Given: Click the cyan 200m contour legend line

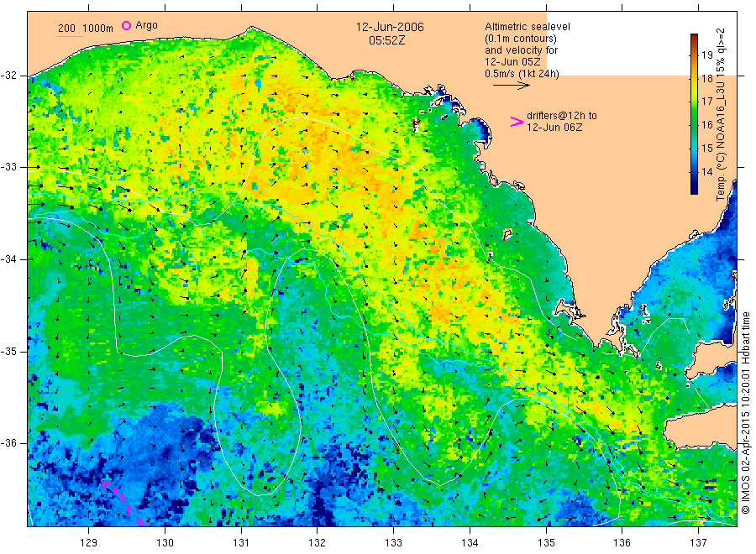Looking at the screenshot, I should click(x=71, y=36).
